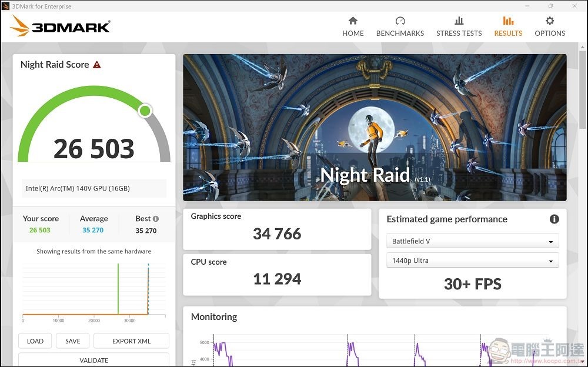Click the LOAD button
588x367 pixels.
35,341
